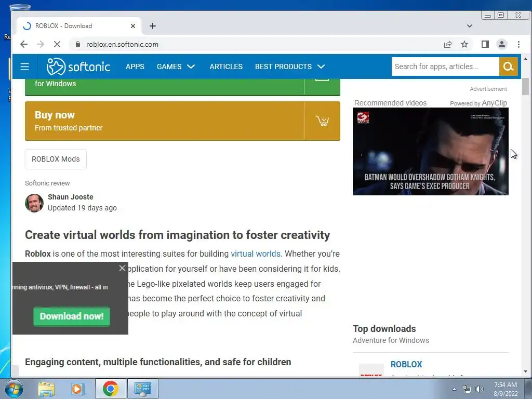
Task: Open tab search chevron in title bar
Action: tap(470, 26)
